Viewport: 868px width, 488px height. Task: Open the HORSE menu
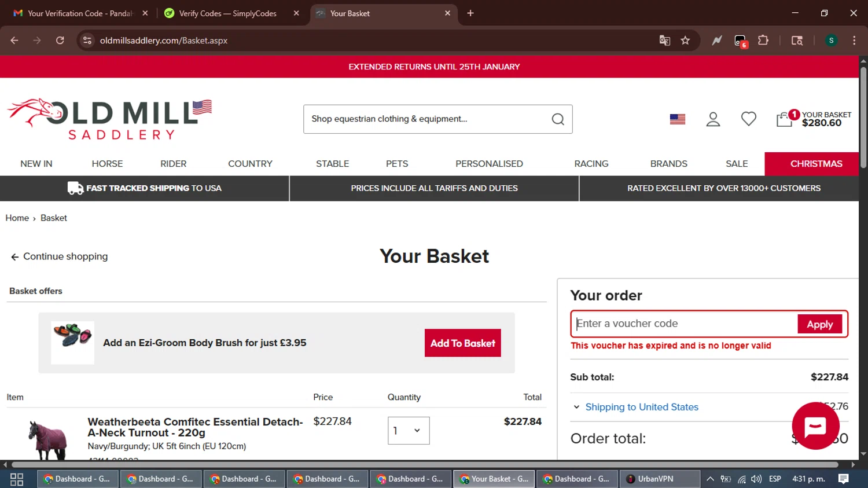coord(107,164)
